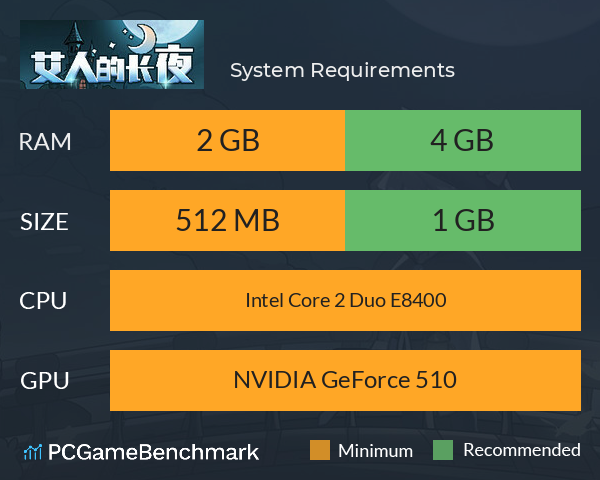Click the NVIDIA GeForce 510 bar
Screen dimensions: 600x480
point(345,380)
